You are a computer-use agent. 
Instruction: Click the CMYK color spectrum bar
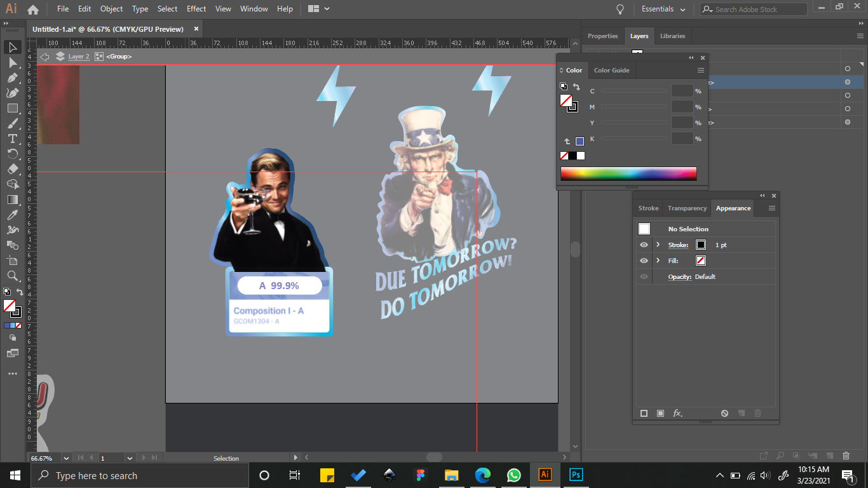pos(628,173)
